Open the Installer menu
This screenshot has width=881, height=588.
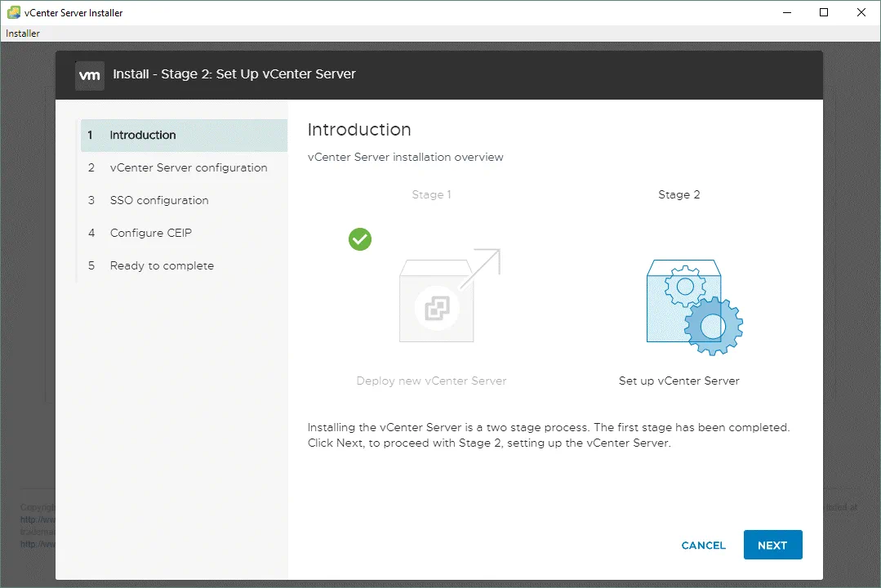coord(23,33)
